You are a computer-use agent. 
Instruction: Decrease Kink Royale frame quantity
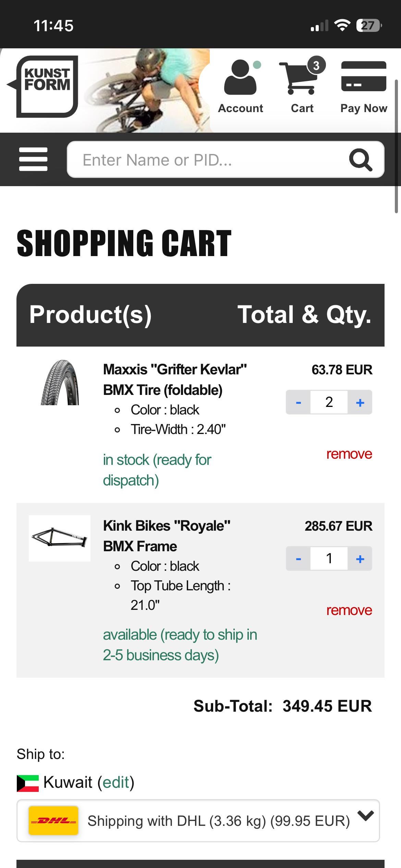coord(298,558)
